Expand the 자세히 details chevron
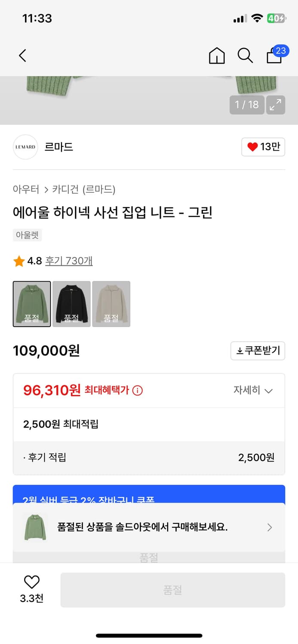 pos(254,390)
